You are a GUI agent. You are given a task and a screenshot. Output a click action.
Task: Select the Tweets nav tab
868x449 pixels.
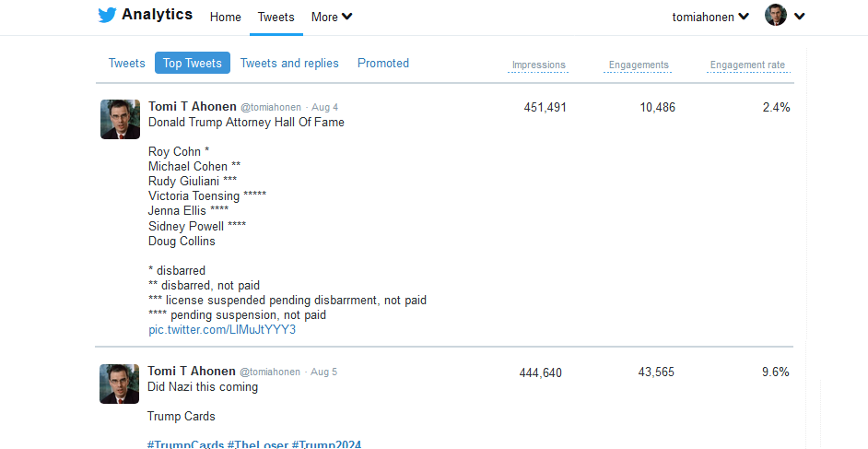pos(276,18)
